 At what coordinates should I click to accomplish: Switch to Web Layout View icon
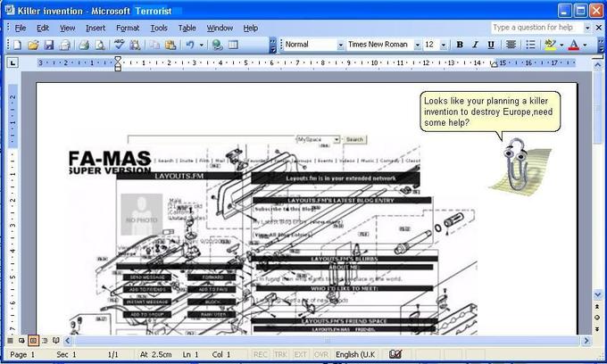pos(21,341)
